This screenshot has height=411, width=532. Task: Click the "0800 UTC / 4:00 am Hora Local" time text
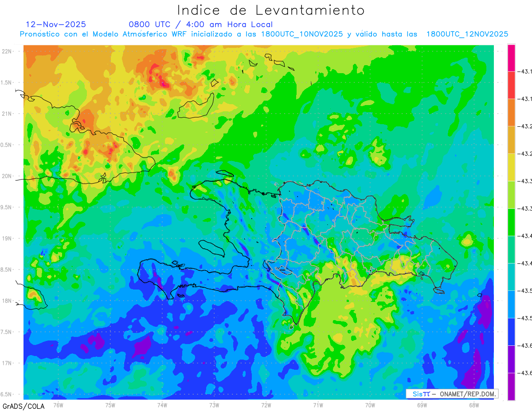[201, 24]
